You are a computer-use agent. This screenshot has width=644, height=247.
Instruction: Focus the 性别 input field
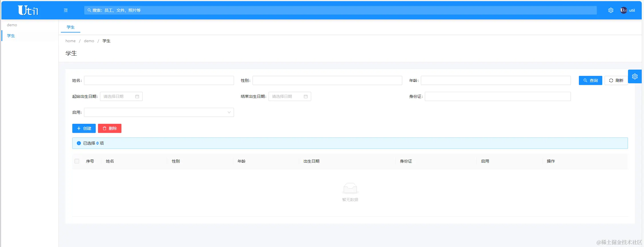point(327,80)
